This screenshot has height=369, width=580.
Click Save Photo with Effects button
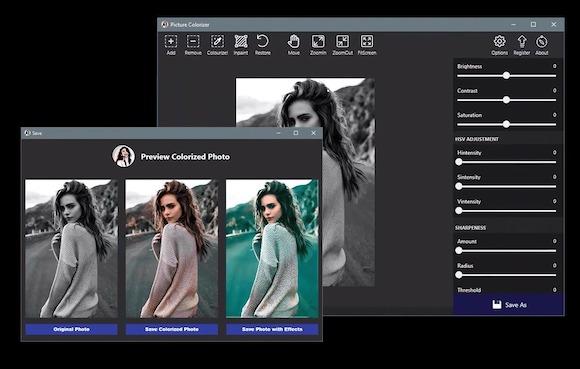point(272,329)
